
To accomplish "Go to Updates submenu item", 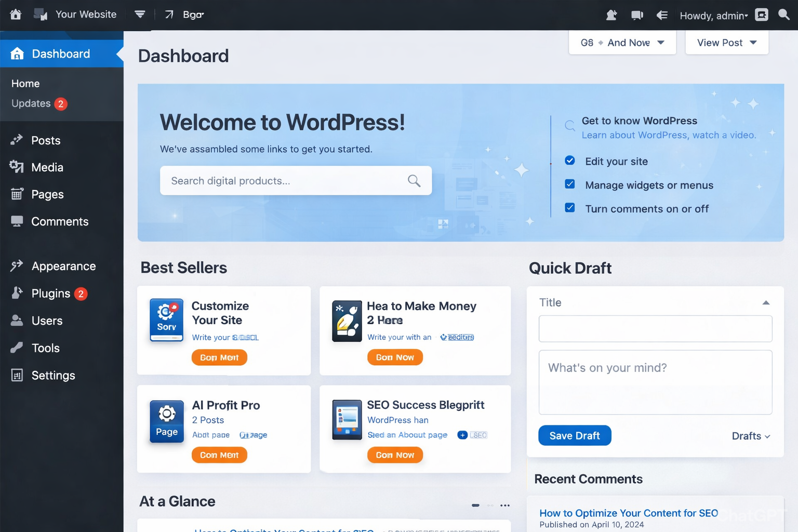I will (x=31, y=103).
